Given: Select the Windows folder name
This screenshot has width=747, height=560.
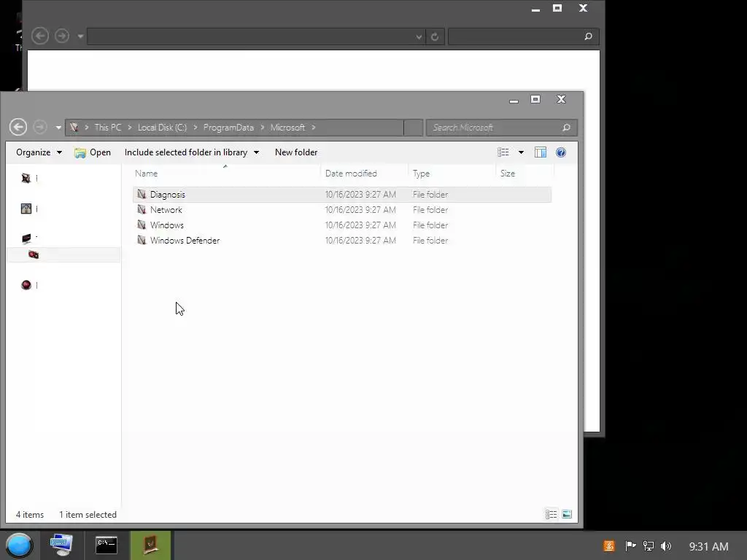Looking at the screenshot, I should (x=167, y=225).
